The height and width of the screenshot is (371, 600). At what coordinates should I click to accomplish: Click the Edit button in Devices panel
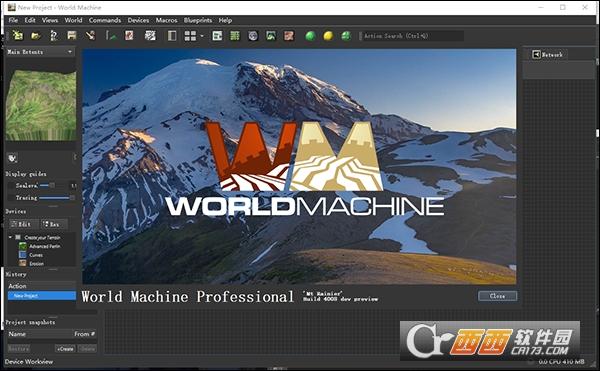(x=24, y=224)
